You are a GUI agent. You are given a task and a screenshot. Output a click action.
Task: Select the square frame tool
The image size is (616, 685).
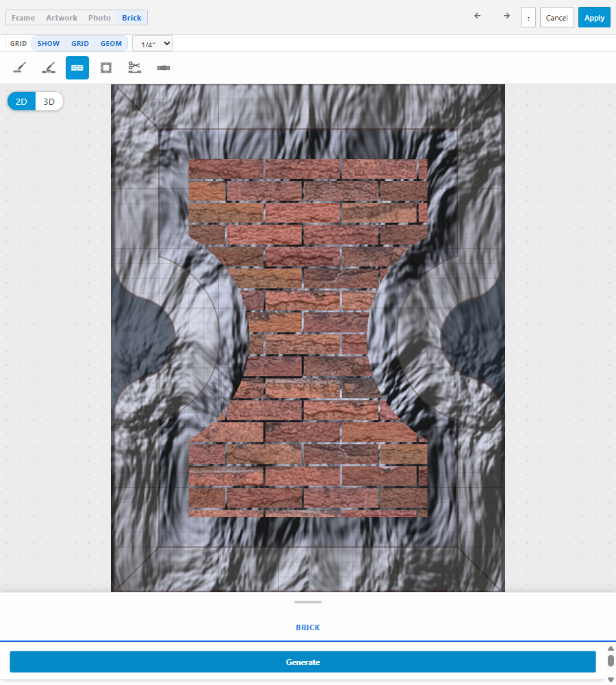[106, 68]
